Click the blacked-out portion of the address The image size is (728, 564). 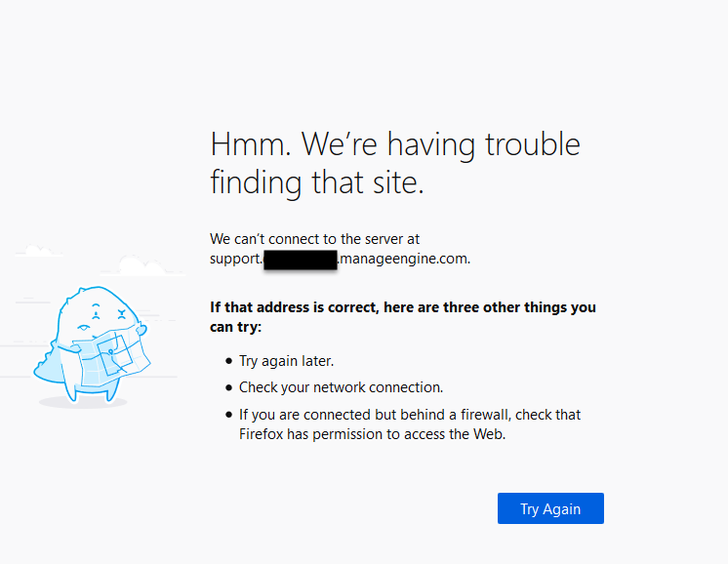300,260
